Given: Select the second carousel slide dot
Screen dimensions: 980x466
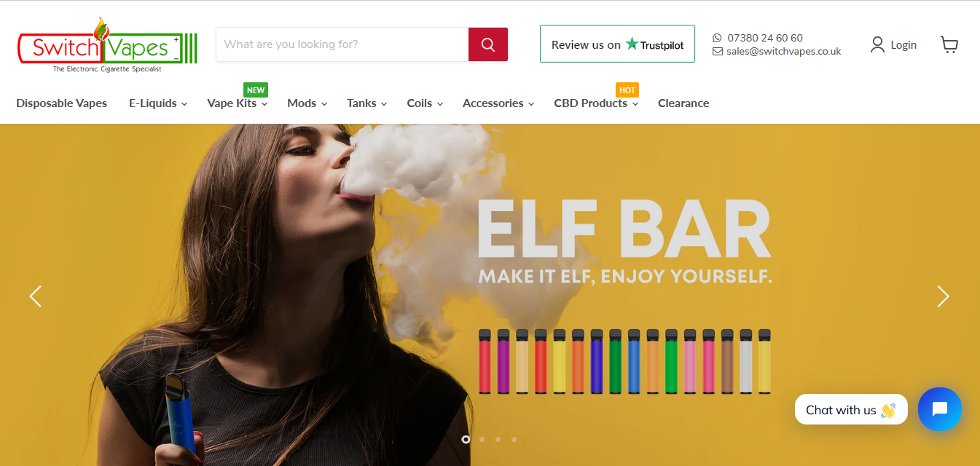Looking at the screenshot, I should pyautogui.click(x=482, y=439).
